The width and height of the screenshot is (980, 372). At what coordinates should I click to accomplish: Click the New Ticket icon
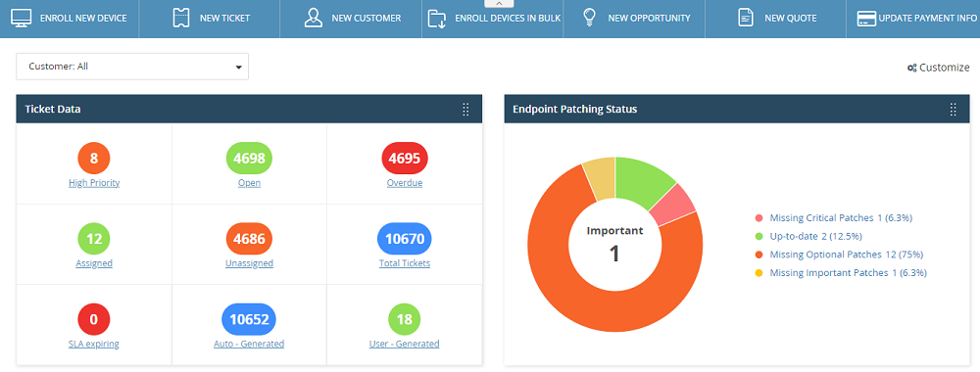180,18
